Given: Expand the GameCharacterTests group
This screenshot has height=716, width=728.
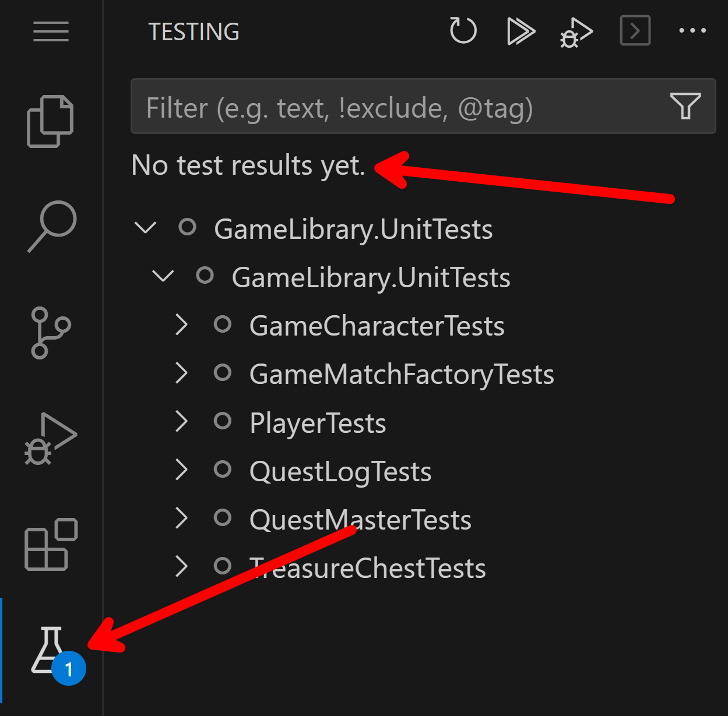Looking at the screenshot, I should click(181, 325).
